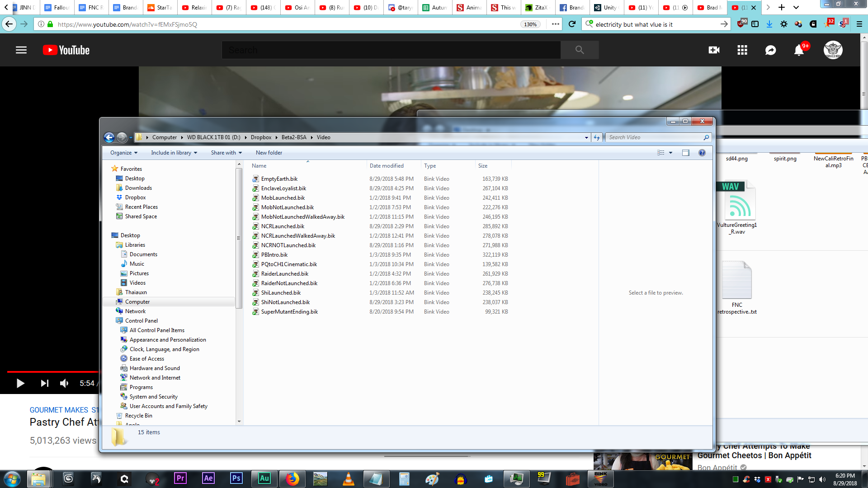Click the Explorer help question mark icon
868x488 pixels.
[x=702, y=153]
